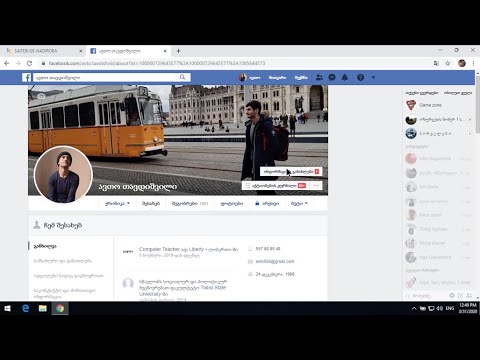Open the three-dot button beside activity log
Image resolution: width=480 pixels, height=360 pixels.
pyautogui.click(x=316, y=186)
